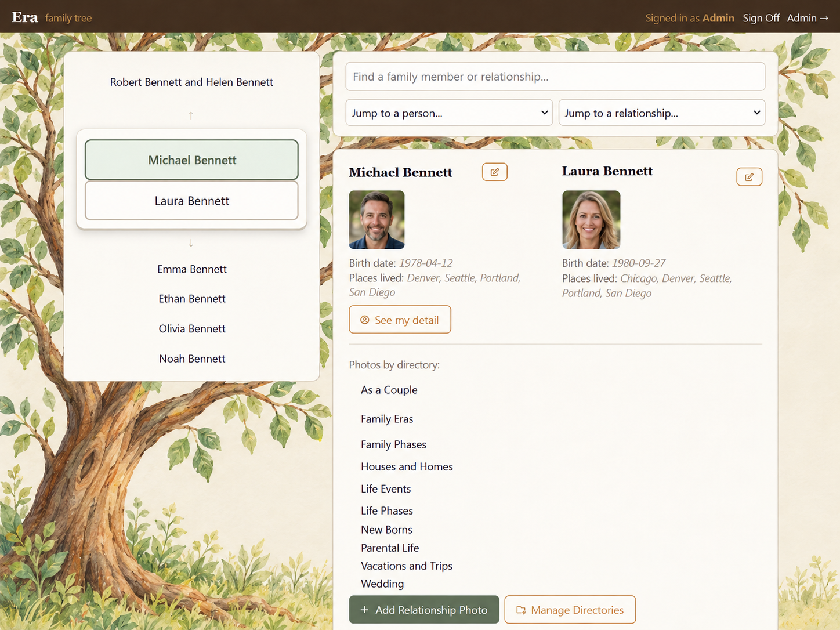840x630 pixels.
Task: Open the Family Phases photo directory
Action: [x=393, y=444]
